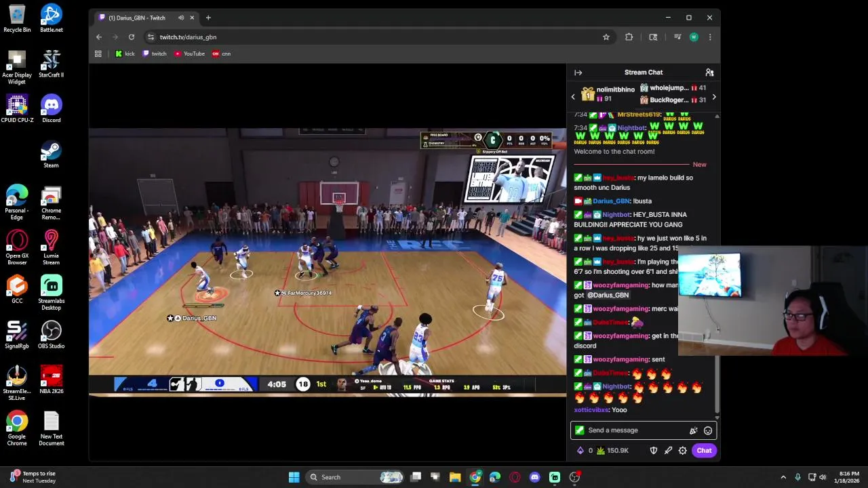The height and width of the screenshot is (488, 868).
Task: Bookmark this page with star icon
Action: pyautogui.click(x=606, y=37)
